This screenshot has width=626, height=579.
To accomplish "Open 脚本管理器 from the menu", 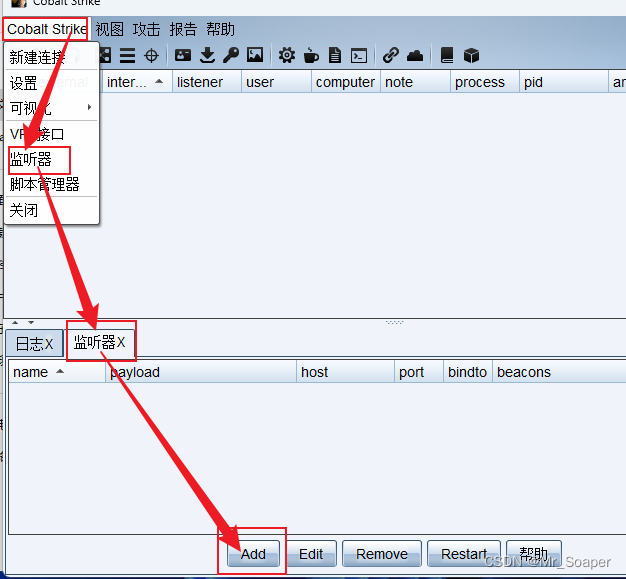I will point(52,184).
